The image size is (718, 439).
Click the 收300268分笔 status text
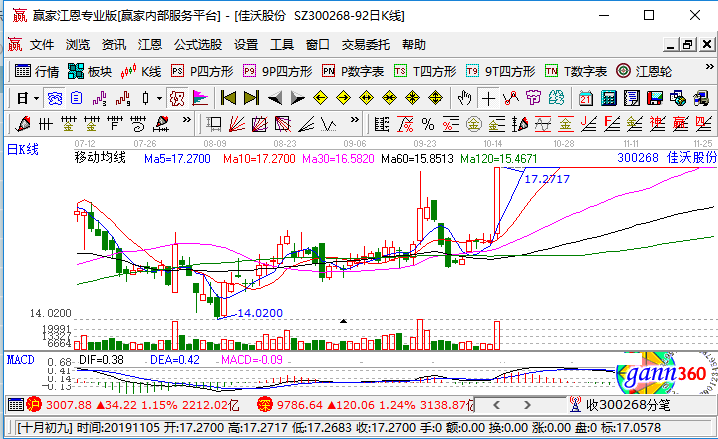628,405
